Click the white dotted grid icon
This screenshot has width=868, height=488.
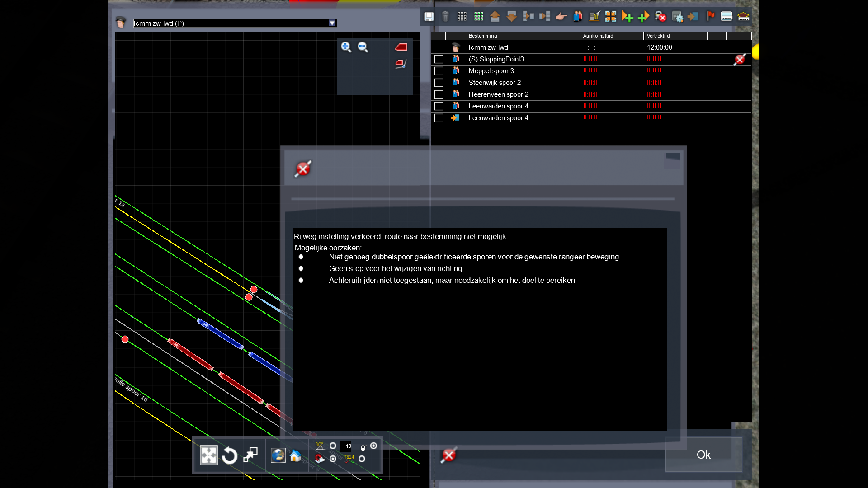pos(462,17)
